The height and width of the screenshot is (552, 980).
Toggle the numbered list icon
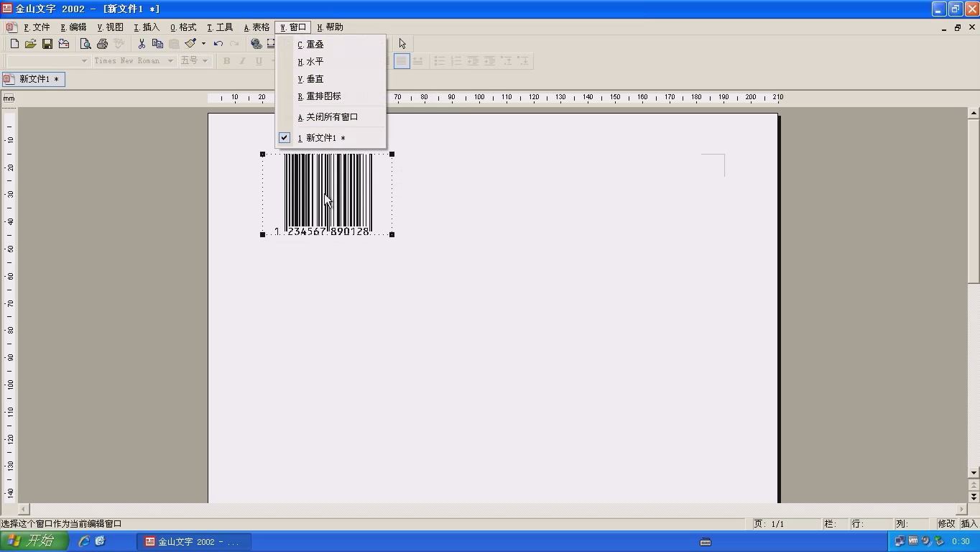coord(456,61)
